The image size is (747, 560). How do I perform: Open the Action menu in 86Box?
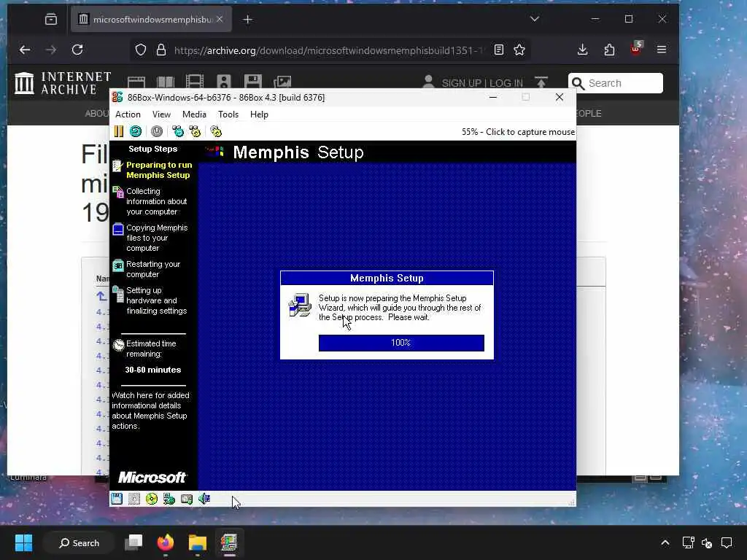point(128,114)
